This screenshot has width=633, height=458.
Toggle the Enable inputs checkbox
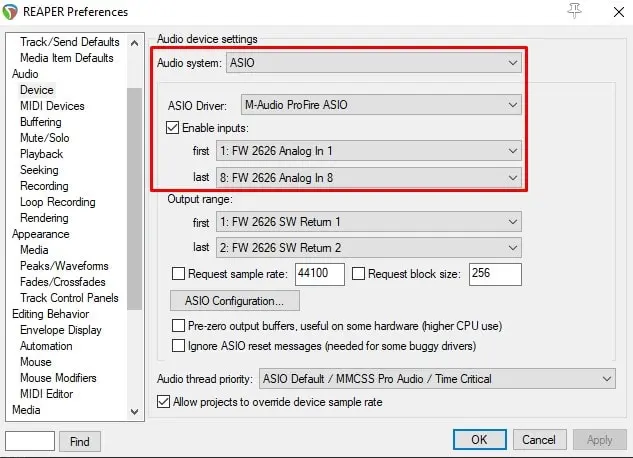(x=172, y=128)
